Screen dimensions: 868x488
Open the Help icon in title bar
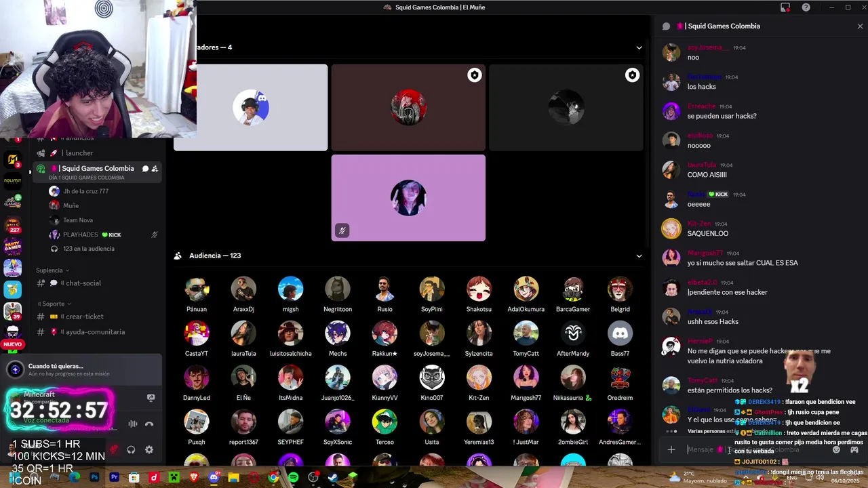(x=806, y=7)
